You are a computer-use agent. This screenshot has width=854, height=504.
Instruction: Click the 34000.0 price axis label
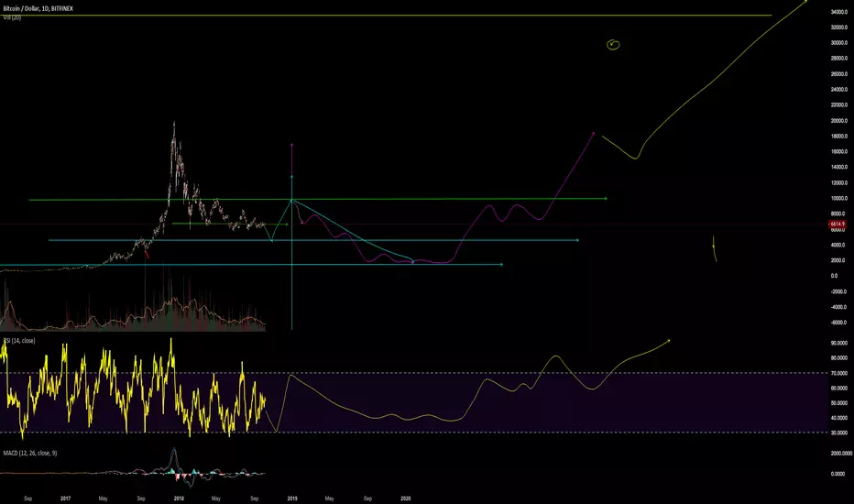(838, 11)
